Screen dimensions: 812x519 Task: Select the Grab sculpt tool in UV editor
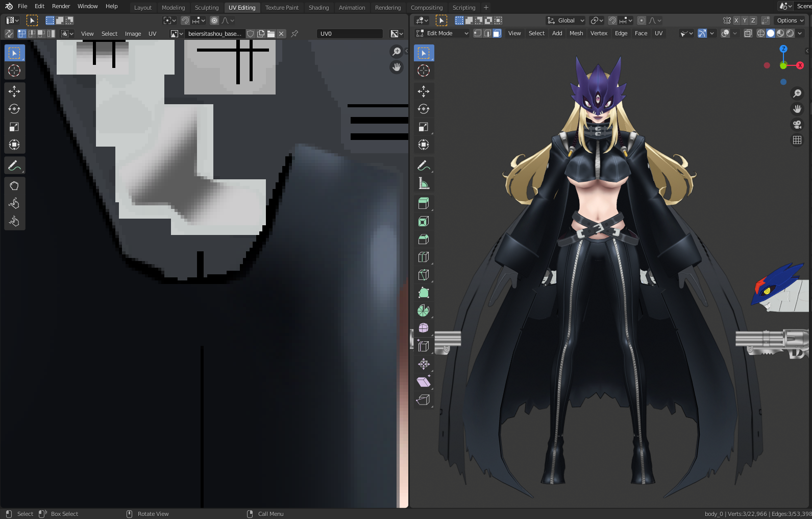pyautogui.click(x=14, y=186)
